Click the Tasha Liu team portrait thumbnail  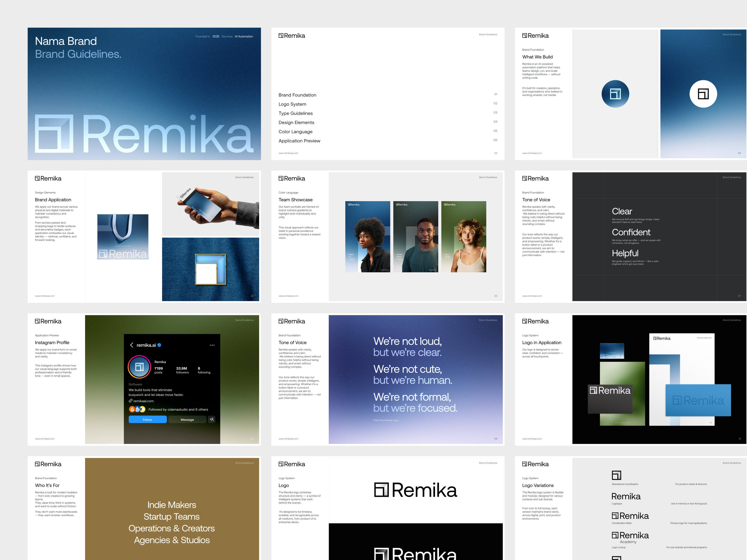click(x=368, y=236)
